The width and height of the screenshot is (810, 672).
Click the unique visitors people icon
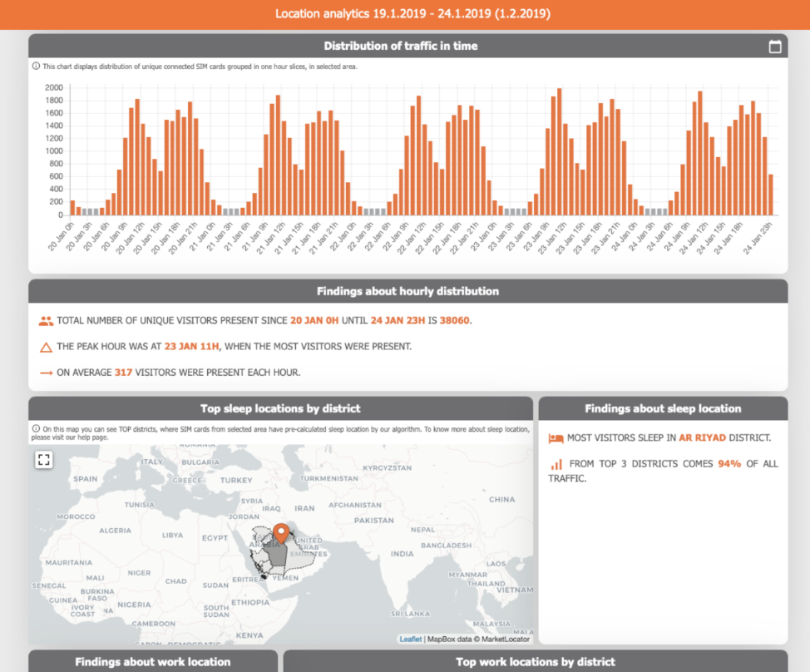(46, 320)
